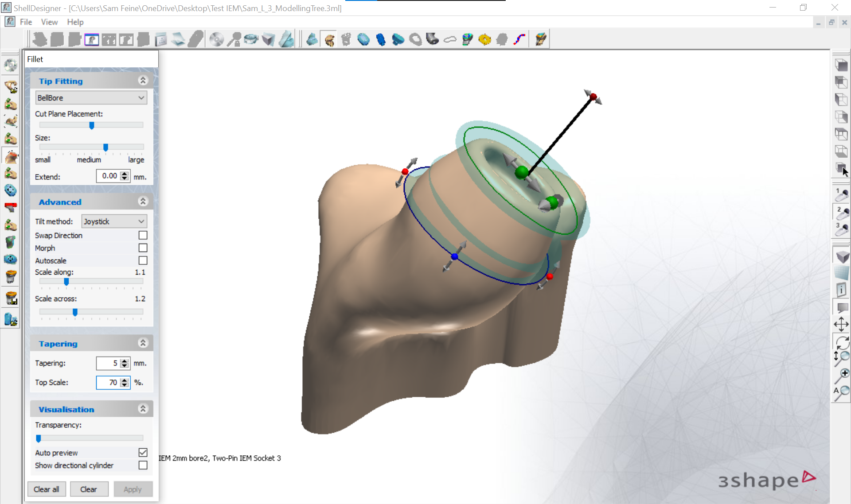The height and width of the screenshot is (504, 851).
Task: Enable the Swap Direction checkbox
Action: pos(143,235)
